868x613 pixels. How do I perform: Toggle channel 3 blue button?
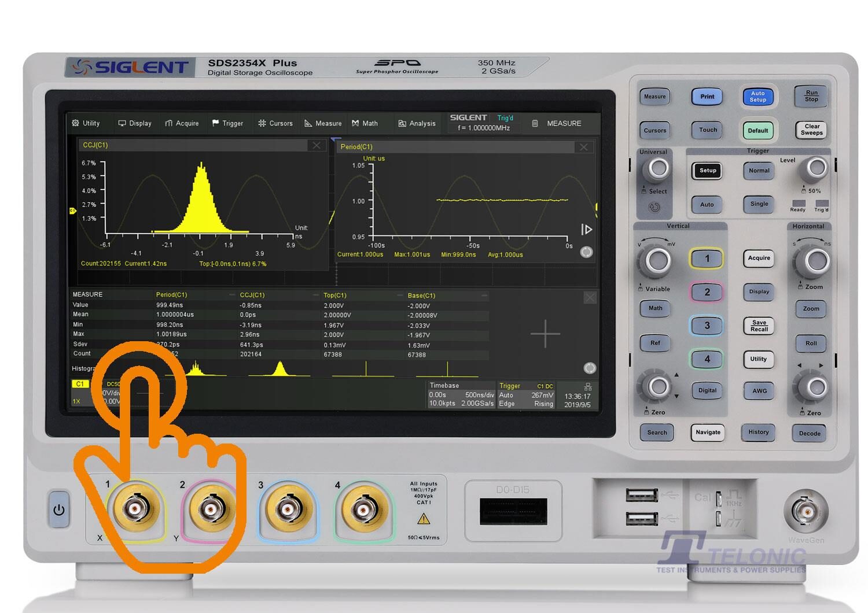[707, 326]
